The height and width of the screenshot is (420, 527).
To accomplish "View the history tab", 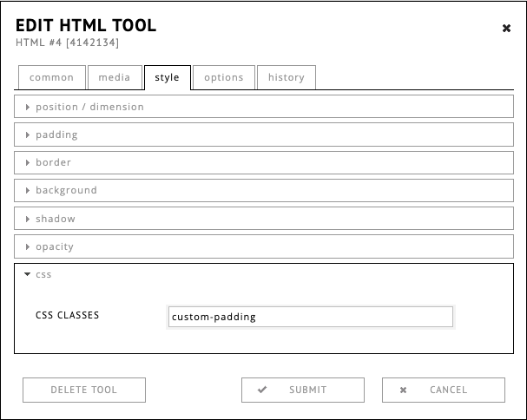I will pyautogui.click(x=286, y=77).
